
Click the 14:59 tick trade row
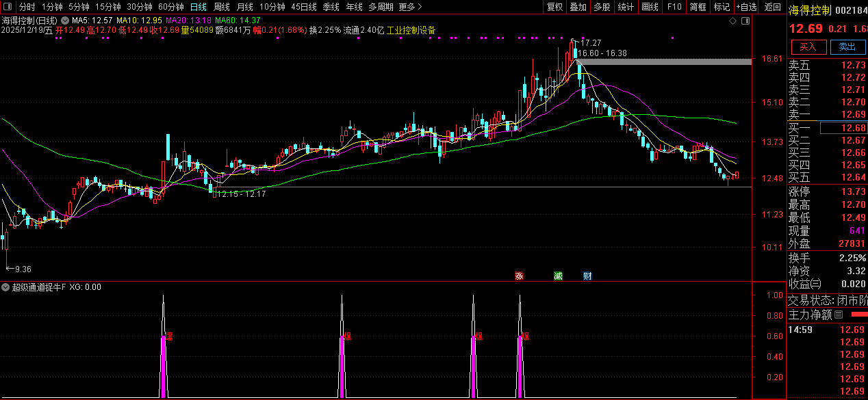point(827,330)
